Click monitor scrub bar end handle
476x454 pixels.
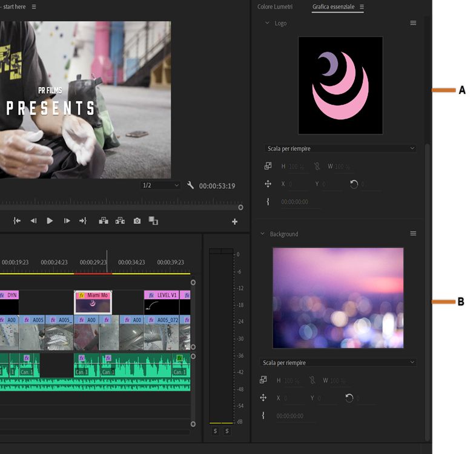coord(241,207)
